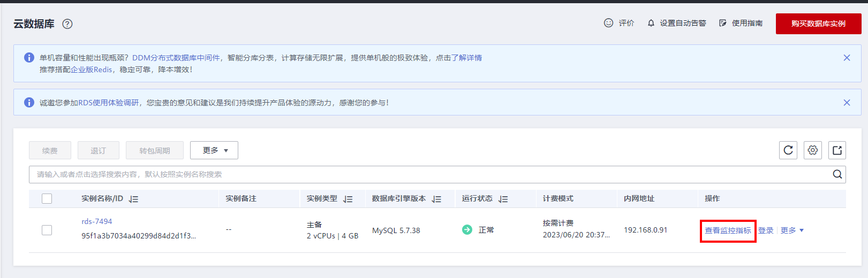Image resolution: width=868 pixels, height=278 pixels.
Task: Close the DDM 分布式数据库 notice banner
Action: click(x=847, y=58)
